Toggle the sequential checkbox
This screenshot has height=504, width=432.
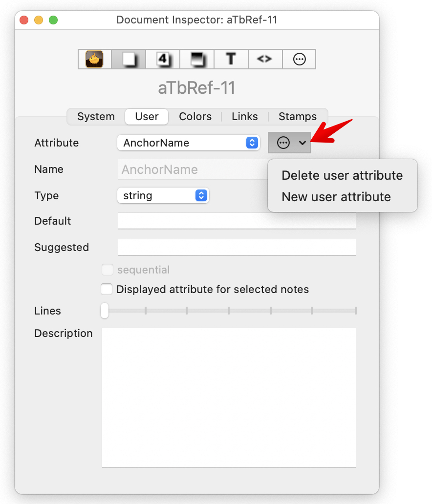coord(108,270)
